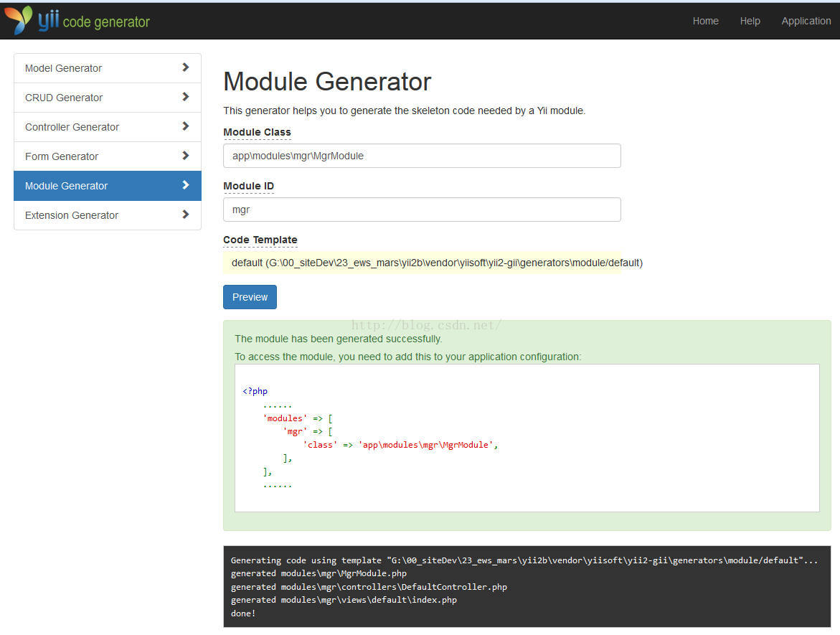Screen dimensions: 840x635
Task: Click the 'generated successfully' message text
Action: [338, 339]
